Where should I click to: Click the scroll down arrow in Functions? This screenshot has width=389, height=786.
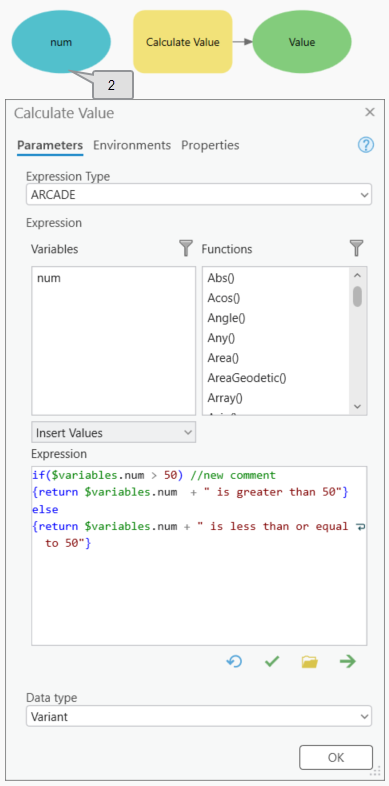pos(357,407)
